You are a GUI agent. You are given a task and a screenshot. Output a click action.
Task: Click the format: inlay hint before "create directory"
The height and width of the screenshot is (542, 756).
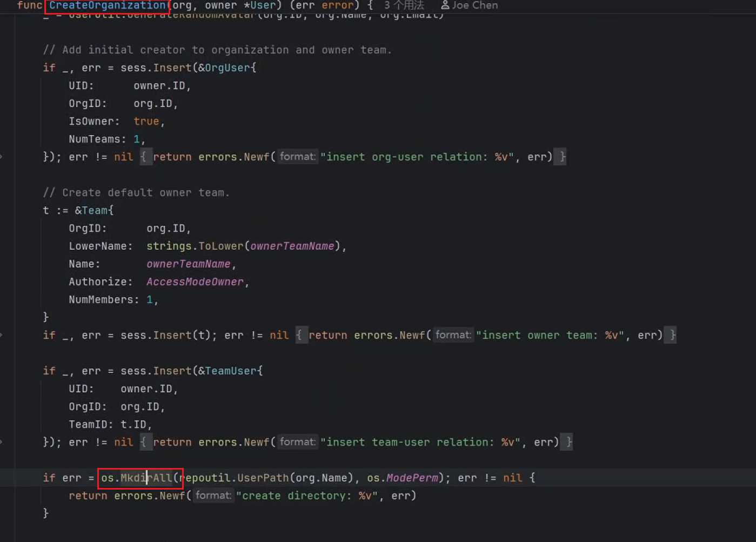coord(213,495)
